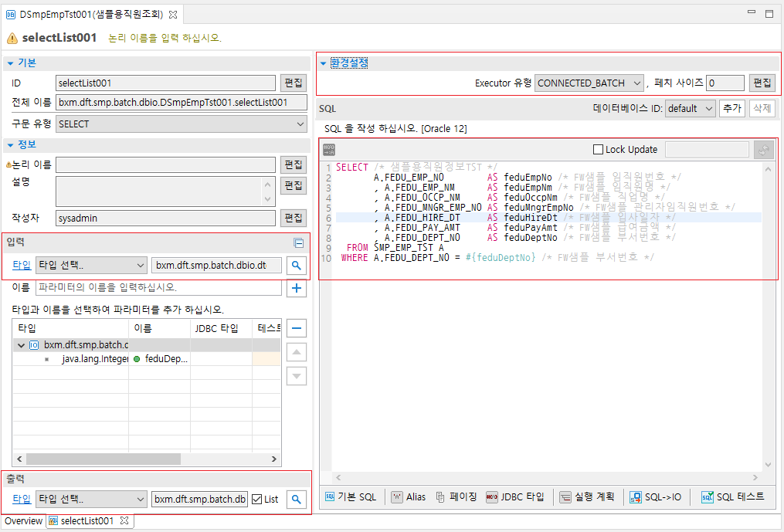This screenshot has height=532, width=784.
Task: Toggle the Lock Update checkbox
Action: click(x=598, y=150)
